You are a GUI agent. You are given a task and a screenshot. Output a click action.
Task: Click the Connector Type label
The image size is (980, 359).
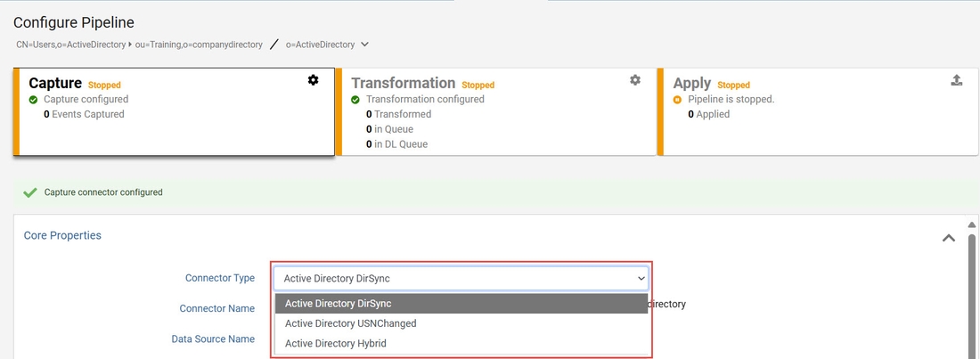click(x=220, y=278)
